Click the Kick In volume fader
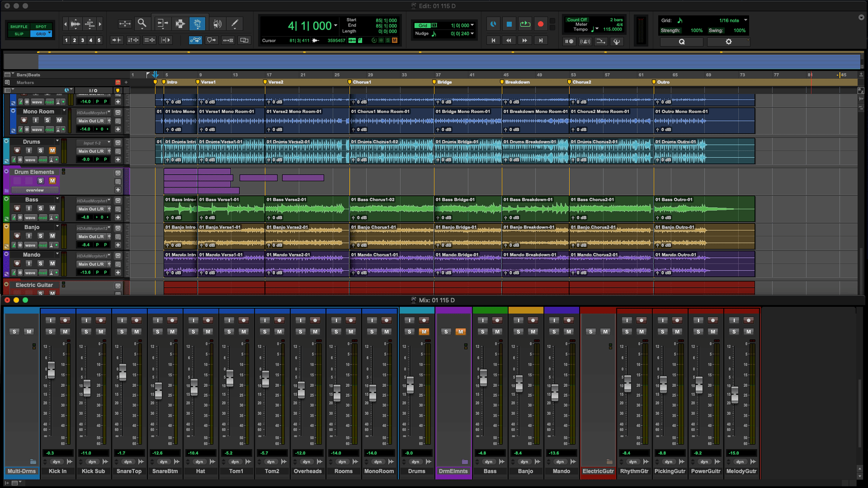This screenshot has height=488, width=868. tap(51, 370)
